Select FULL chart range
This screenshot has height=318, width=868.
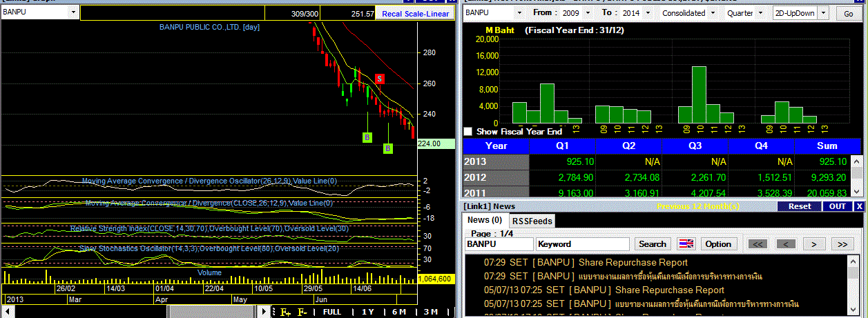point(332,312)
